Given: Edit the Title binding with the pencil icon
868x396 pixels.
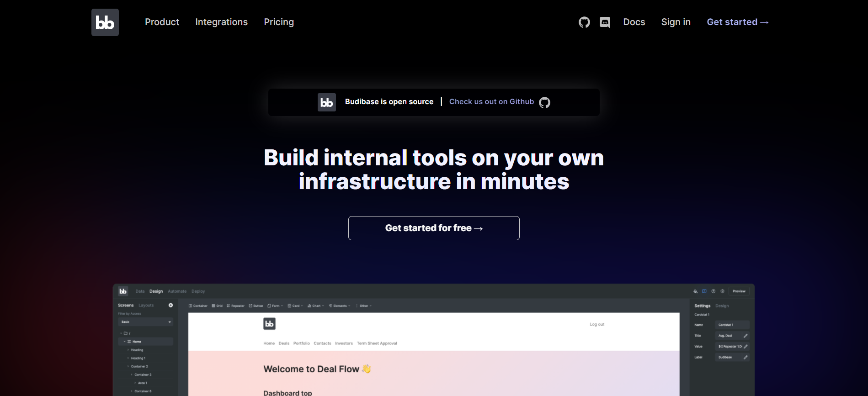Looking at the screenshot, I should click(746, 336).
